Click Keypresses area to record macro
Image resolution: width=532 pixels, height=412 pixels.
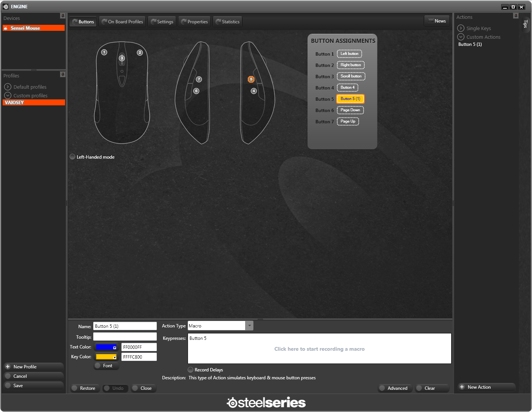(x=320, y=348)
